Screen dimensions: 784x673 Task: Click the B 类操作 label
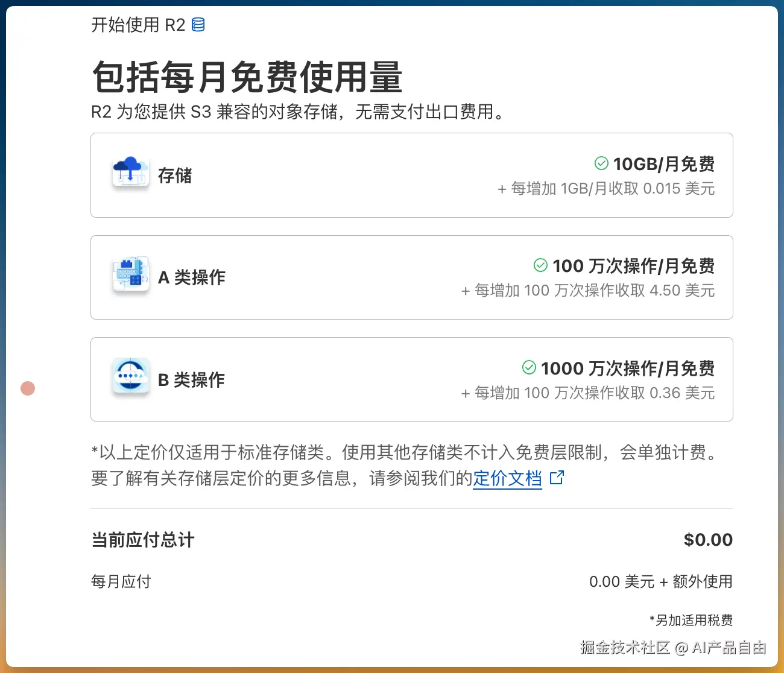pos(191,380)
